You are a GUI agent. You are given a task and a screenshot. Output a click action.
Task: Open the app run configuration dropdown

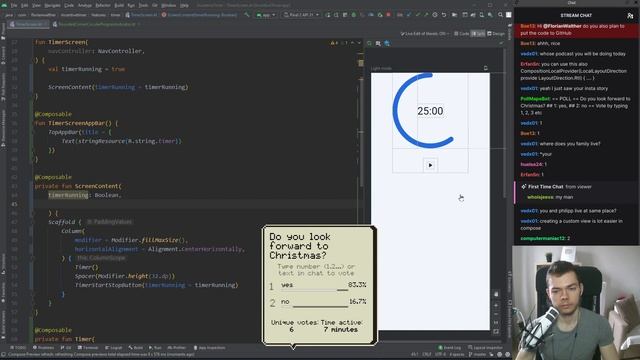pyautogui.click(x=266, y=15)
